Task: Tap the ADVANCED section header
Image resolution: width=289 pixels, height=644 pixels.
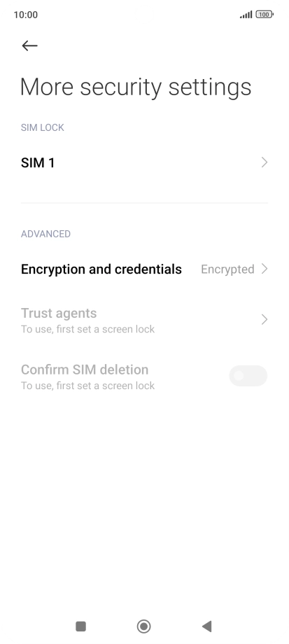Action: [x=45, y=234]
